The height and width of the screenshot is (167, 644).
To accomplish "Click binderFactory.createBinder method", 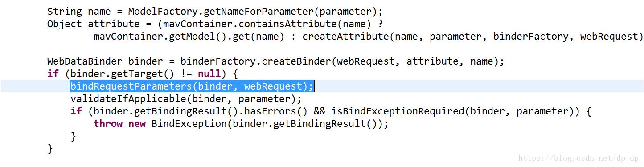I will 256,61.
